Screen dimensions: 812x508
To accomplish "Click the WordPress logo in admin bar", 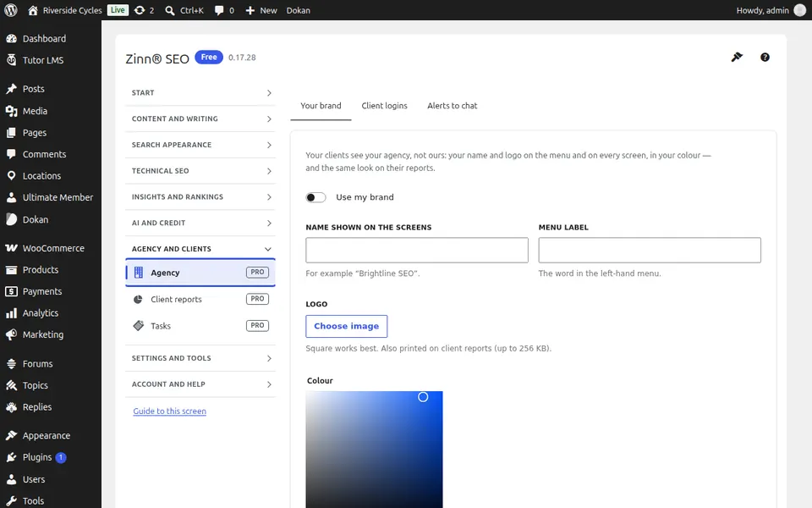I will coord(11,10).
